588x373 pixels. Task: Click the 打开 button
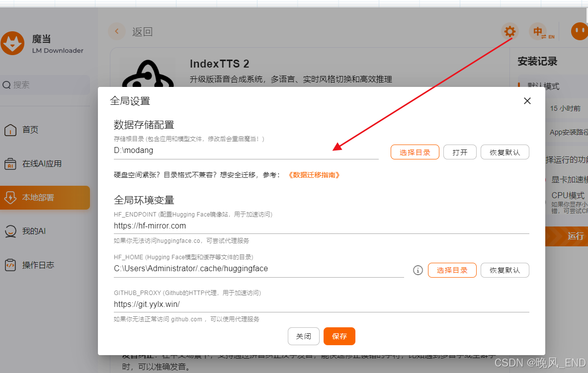tap(460, 152)
